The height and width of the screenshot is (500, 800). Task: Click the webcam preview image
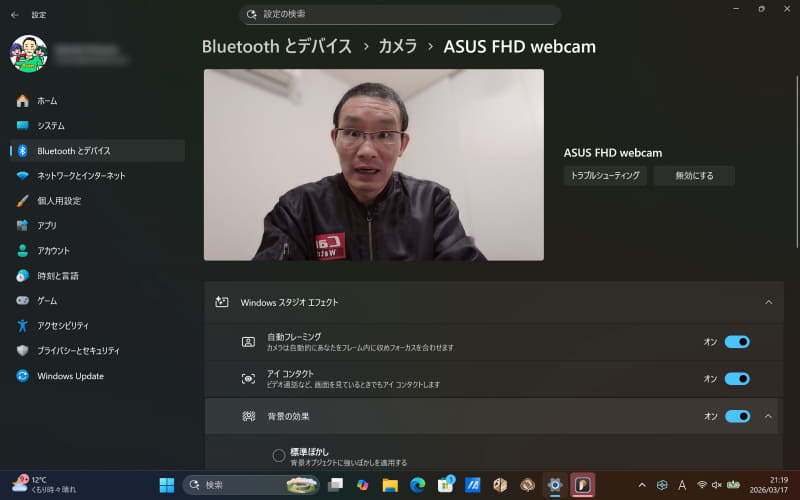coord(374,165)
